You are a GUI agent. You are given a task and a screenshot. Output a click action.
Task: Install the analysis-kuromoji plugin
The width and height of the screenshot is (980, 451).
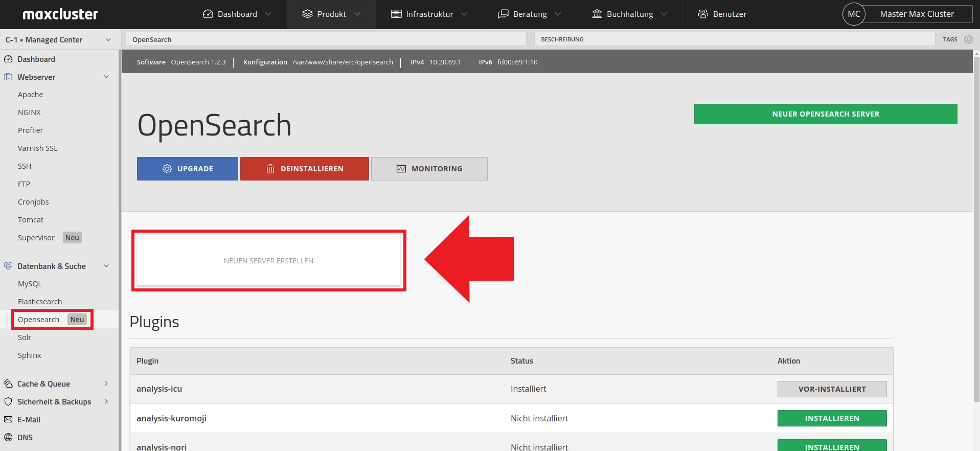[x=832, y=418]
